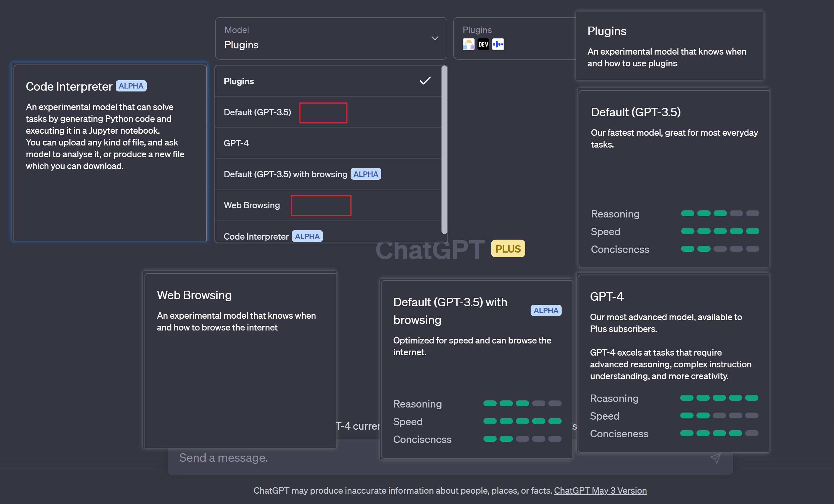This screenshot has height=504, width=834.
Task: Open the Model dropdown chevron
Action: coord(435,38)
